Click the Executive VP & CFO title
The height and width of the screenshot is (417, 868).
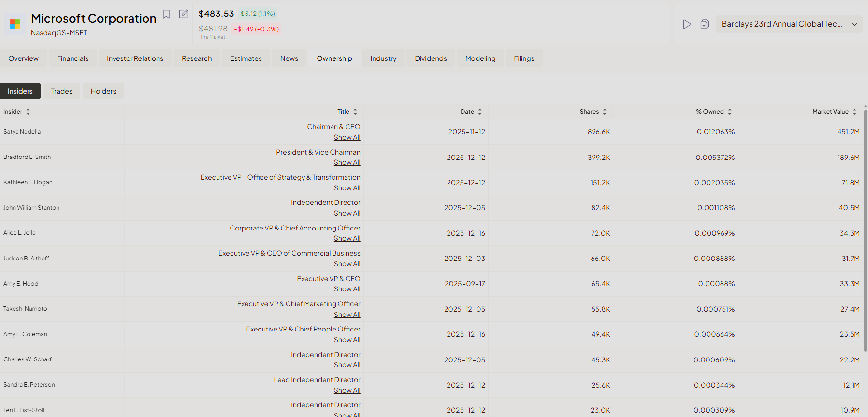(329, 279)
